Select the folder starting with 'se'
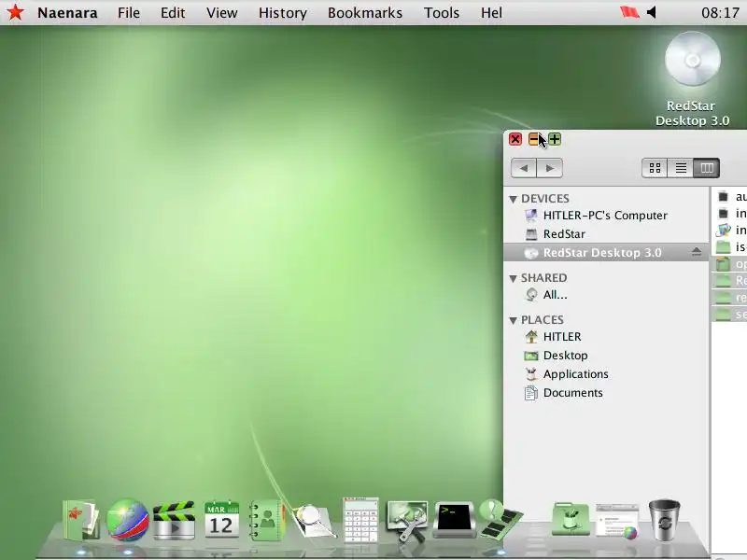 (729, 315)
